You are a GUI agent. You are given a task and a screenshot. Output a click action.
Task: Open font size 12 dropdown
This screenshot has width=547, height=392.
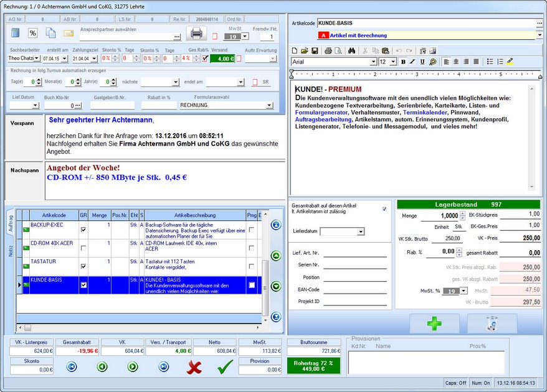point(393,62)
